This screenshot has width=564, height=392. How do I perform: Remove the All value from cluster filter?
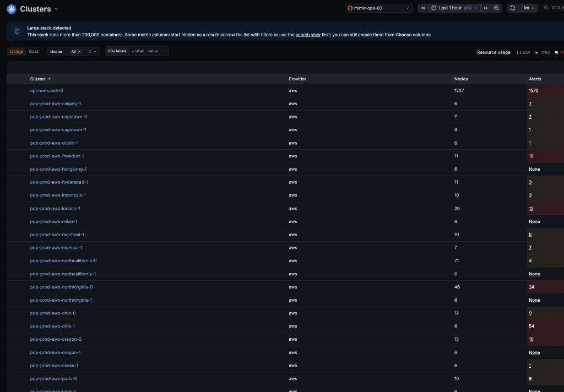click(x=79, y=52)
